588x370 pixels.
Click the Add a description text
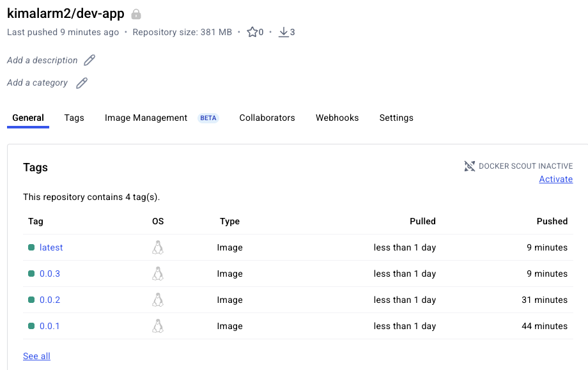42,60
